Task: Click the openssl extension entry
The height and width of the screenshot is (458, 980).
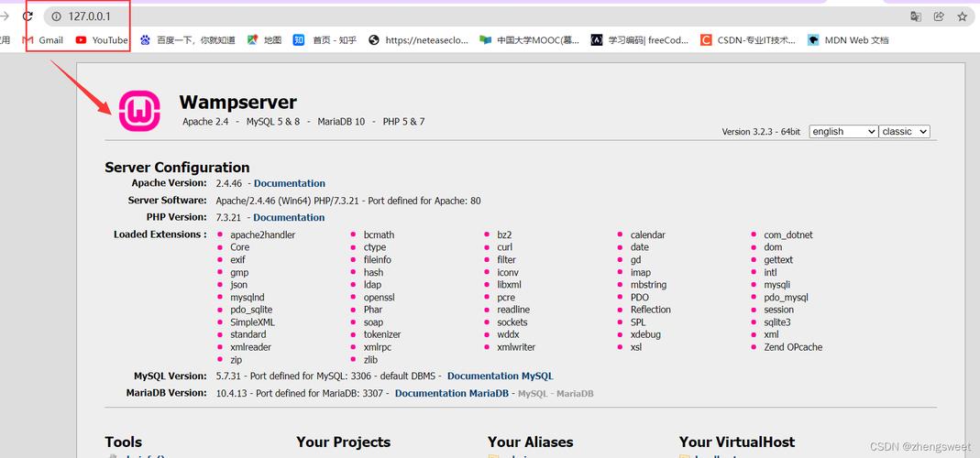Action: [x=380, y=298]
